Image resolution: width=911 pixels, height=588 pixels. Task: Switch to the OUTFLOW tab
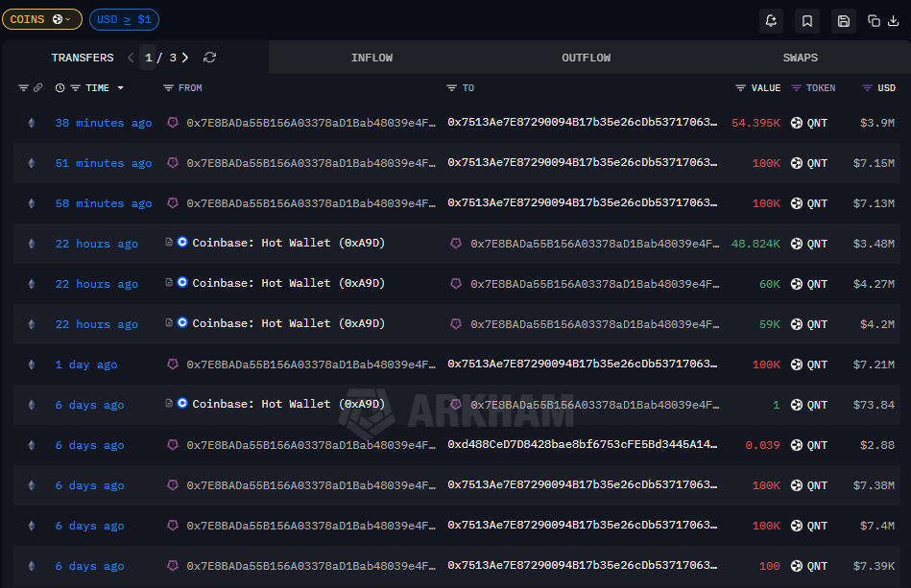(586, 58)
